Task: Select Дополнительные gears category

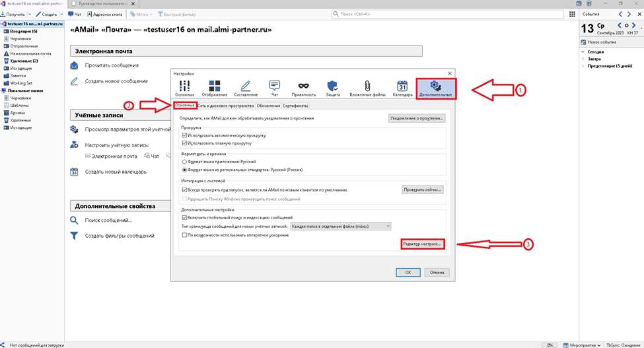Action: [435, 88]
